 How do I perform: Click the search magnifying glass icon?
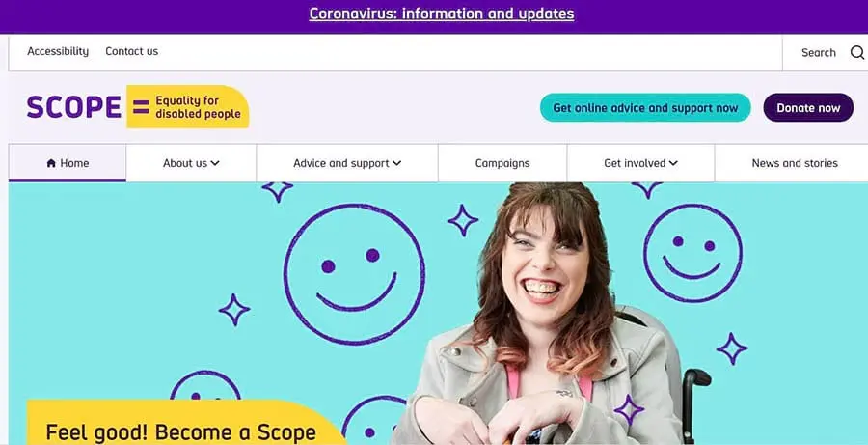pos(857,53)
